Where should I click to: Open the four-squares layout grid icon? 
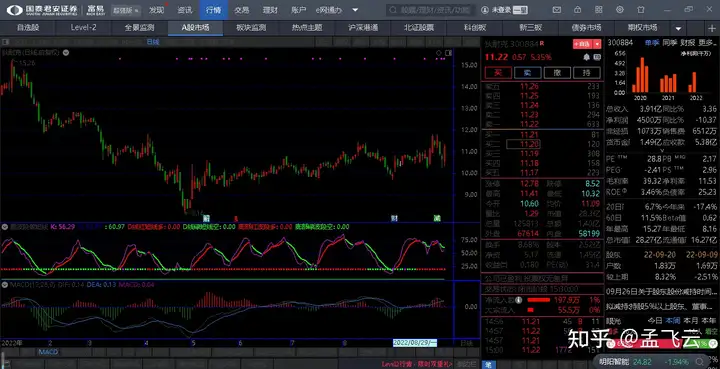coord(599,9)
